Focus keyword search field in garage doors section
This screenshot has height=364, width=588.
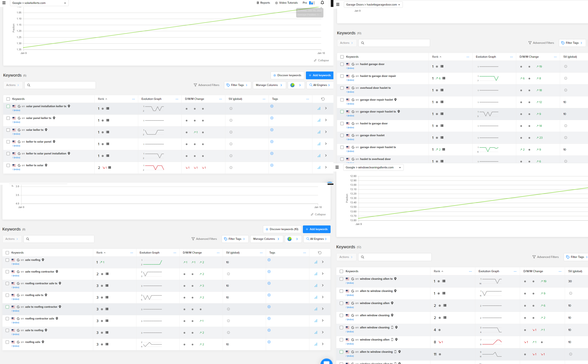394,43
